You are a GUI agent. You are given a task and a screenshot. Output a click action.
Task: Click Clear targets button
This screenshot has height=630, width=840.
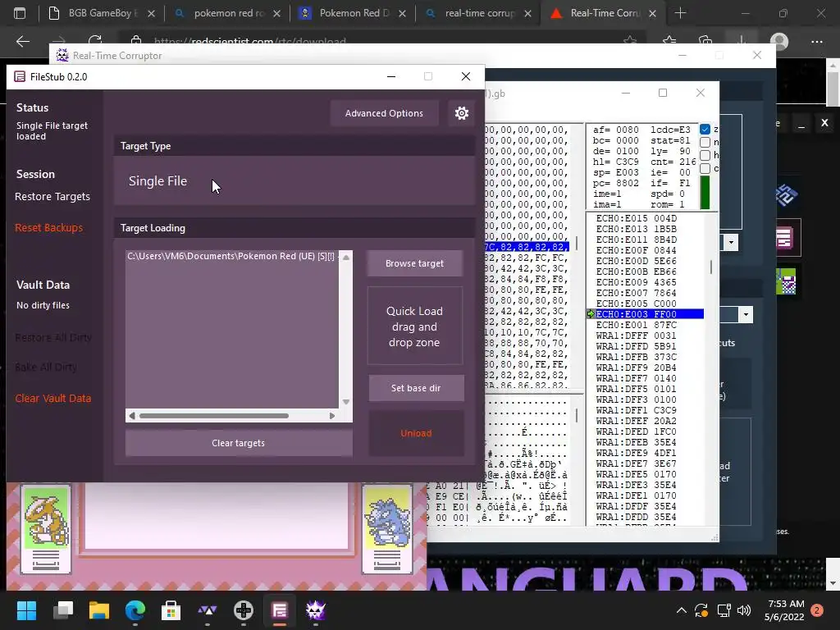pos(239,443)
